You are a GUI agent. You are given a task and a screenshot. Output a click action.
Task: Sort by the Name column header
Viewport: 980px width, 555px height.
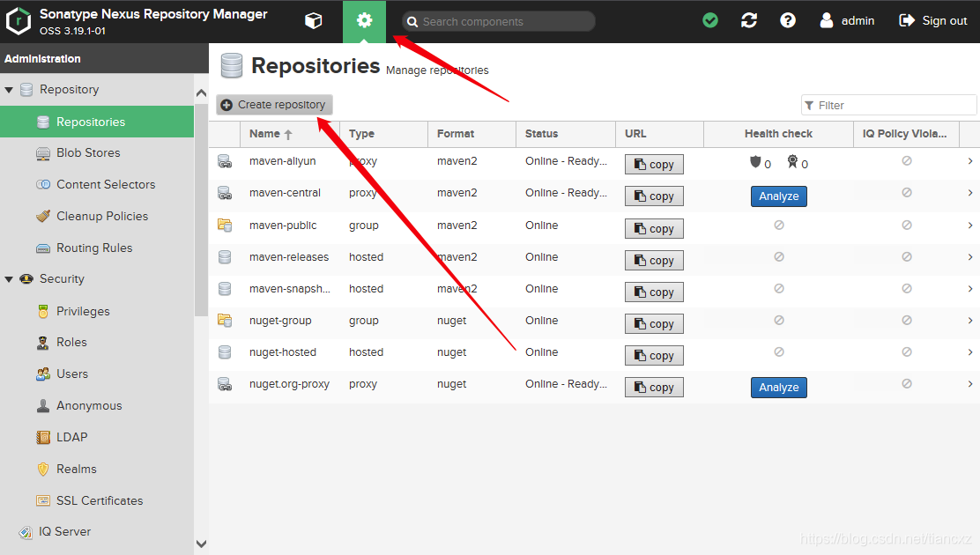click(290, 134)
